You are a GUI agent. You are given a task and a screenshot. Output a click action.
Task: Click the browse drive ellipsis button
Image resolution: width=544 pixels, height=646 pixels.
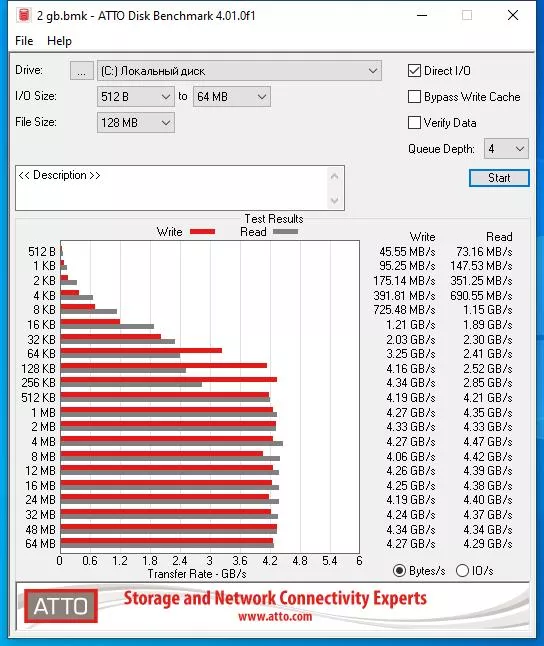coord(82,71)
